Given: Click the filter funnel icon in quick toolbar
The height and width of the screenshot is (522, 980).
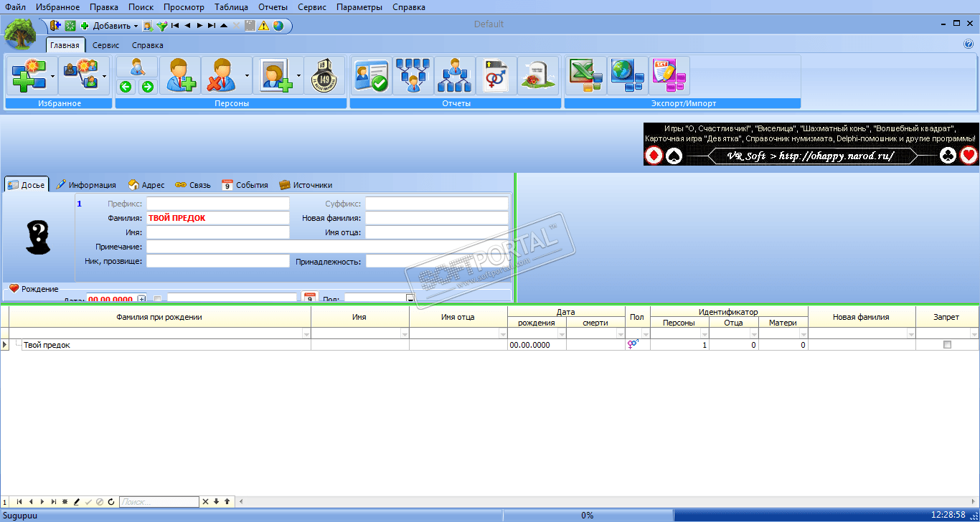Looking at the screenshot, I should point(162,26).
